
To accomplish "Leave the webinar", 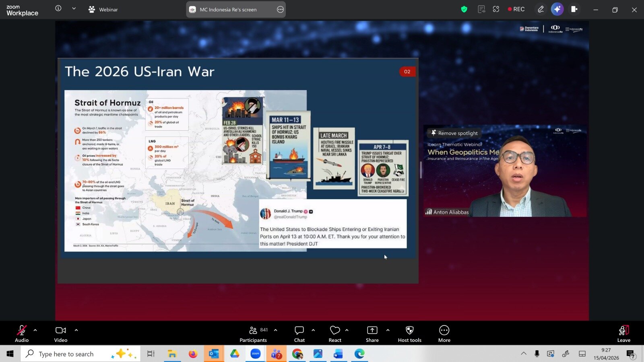I will [623, 334].
